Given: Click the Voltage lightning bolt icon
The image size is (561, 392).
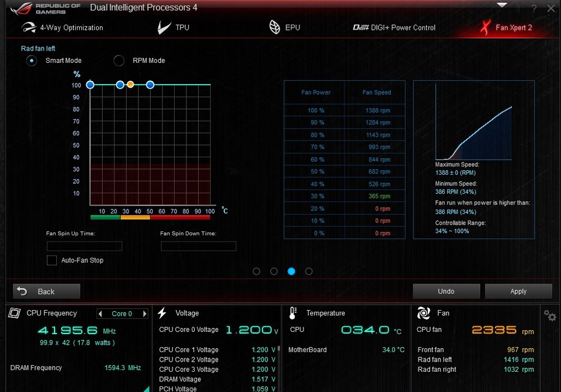Looking at the screenshot, I should (162, 313).
